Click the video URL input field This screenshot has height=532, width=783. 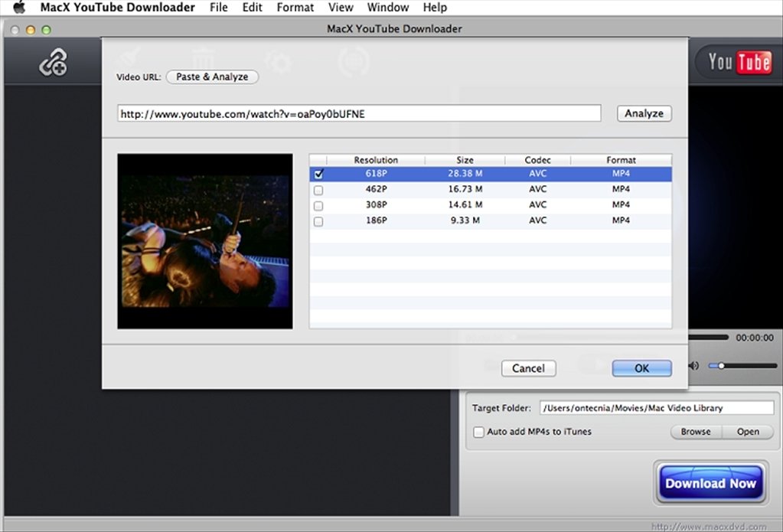click(358, 113)
